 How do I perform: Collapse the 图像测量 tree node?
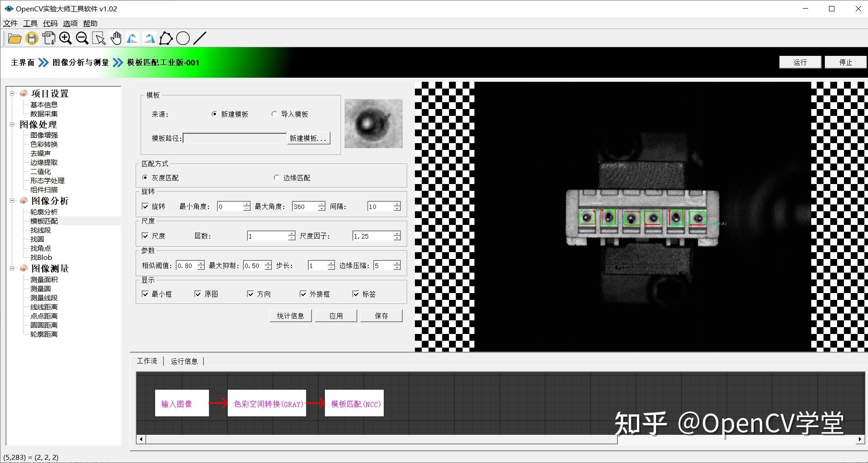point(11,269)
